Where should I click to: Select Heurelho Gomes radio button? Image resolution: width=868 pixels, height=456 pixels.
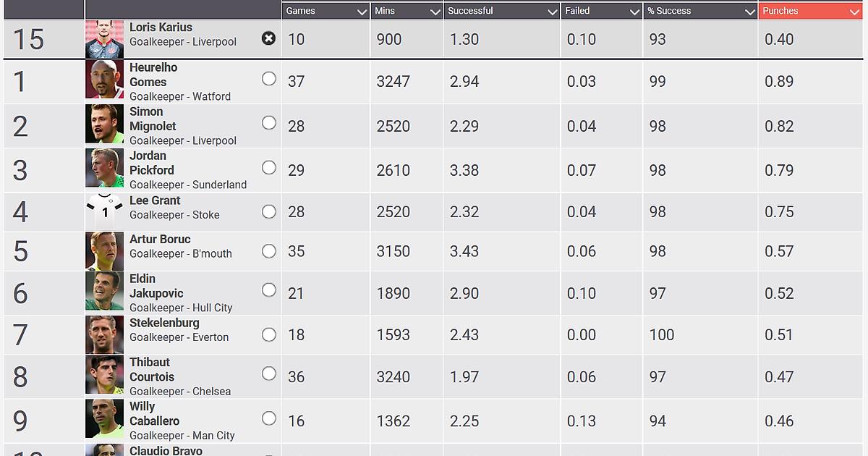(x=268, y=79)
